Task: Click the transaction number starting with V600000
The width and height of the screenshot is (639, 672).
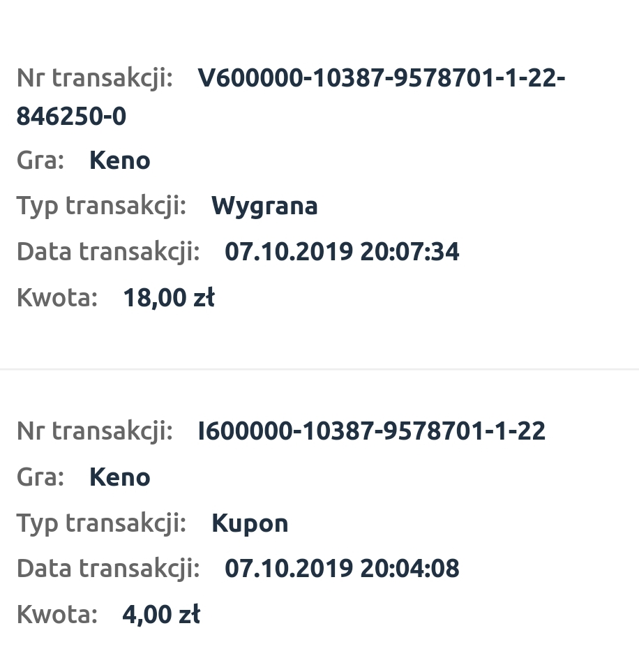Action: pyautogui.click(x=381, y=78)
